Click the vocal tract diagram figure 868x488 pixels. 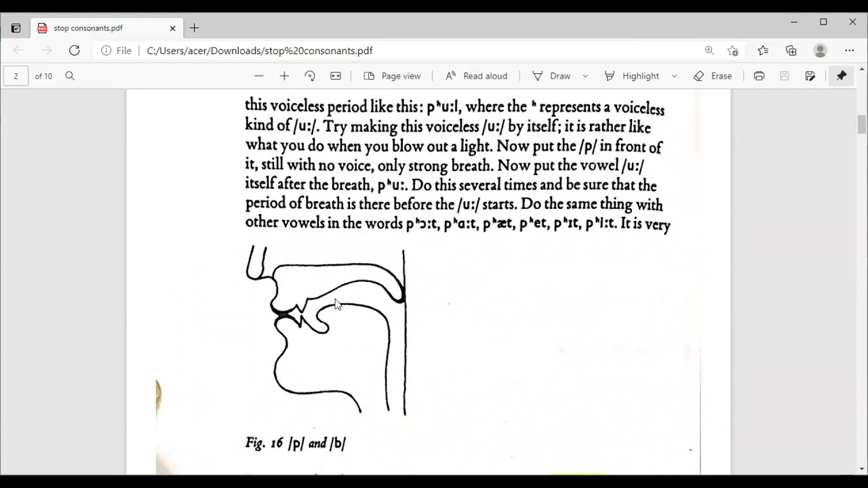[x=326, y=330]
